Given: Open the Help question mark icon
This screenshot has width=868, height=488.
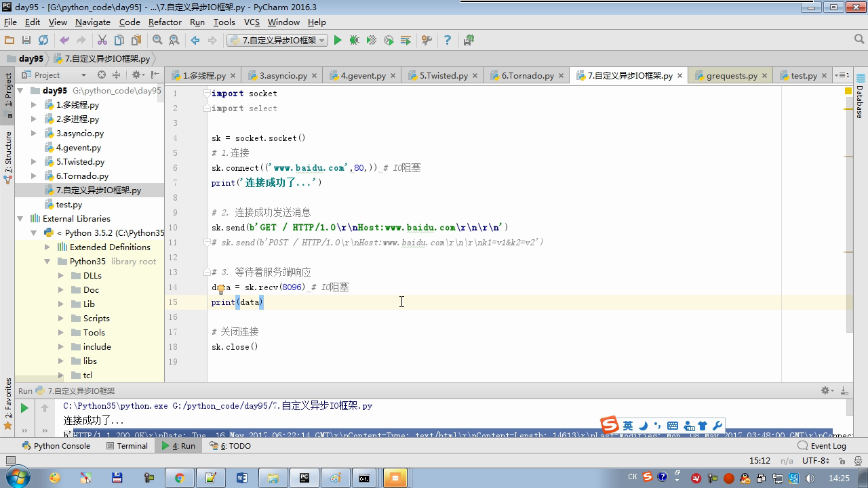Looking at the screenshot, I should pos(447,41).
